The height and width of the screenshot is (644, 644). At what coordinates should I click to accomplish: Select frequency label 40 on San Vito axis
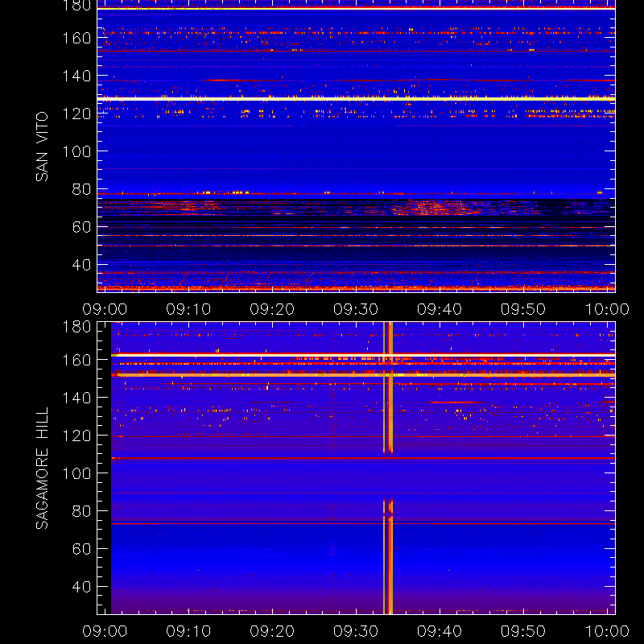pyautogui.click(x=81, y=265)
